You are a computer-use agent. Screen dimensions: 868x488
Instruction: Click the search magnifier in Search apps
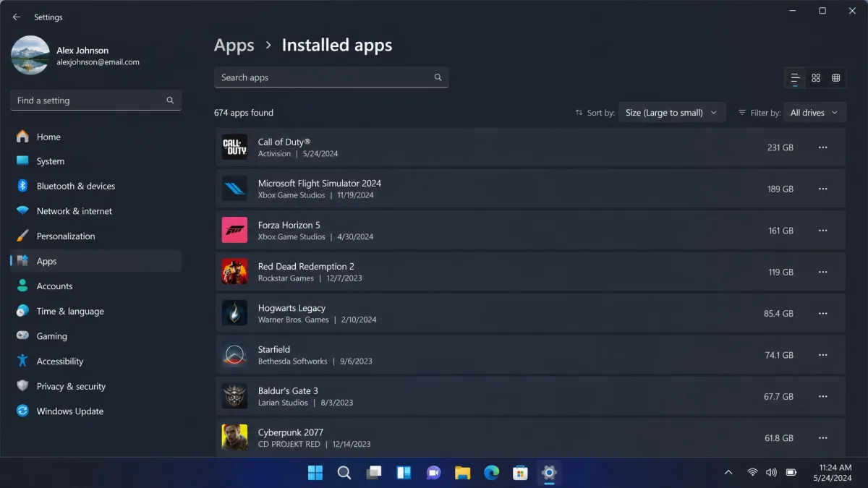coord(438,77)
